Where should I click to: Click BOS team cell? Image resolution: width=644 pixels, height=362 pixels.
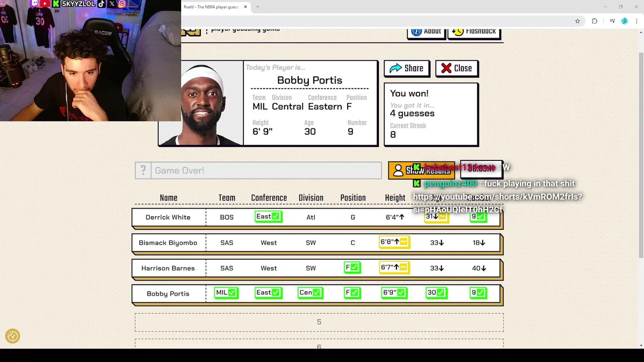coord(227,217)
